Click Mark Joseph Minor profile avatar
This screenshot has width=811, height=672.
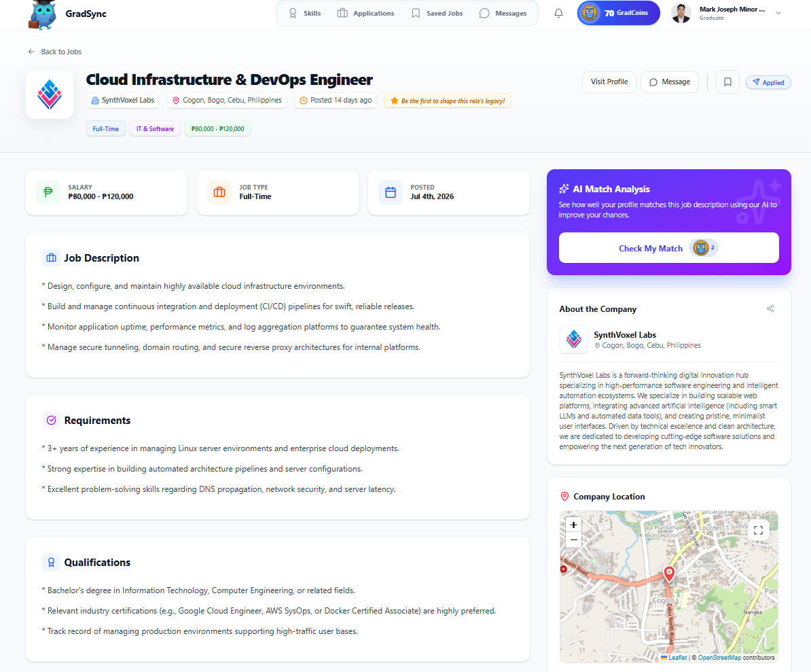tap(681, 14)
